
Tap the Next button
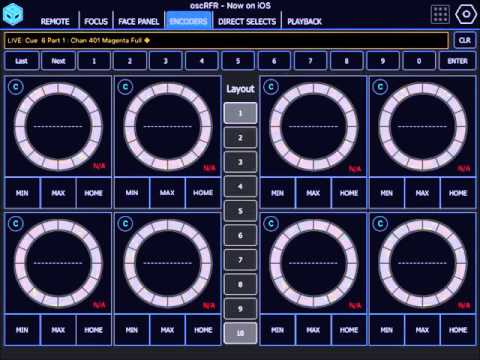pos(58,61)
